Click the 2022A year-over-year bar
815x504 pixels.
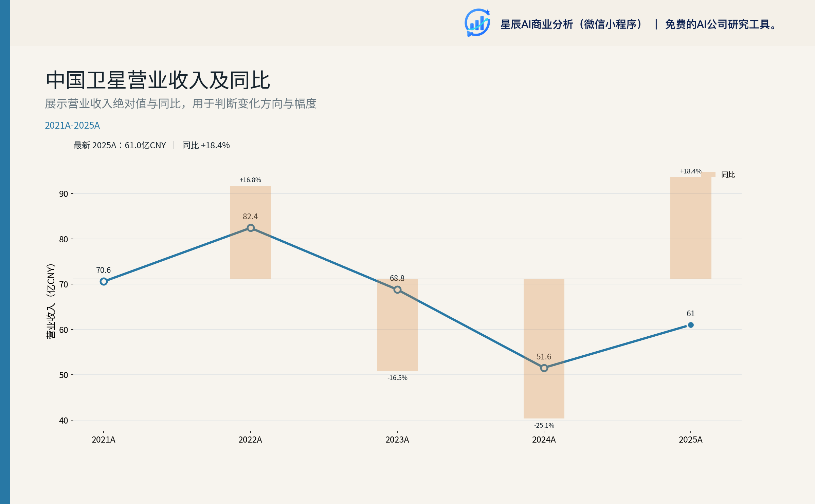tap(250, 232)
